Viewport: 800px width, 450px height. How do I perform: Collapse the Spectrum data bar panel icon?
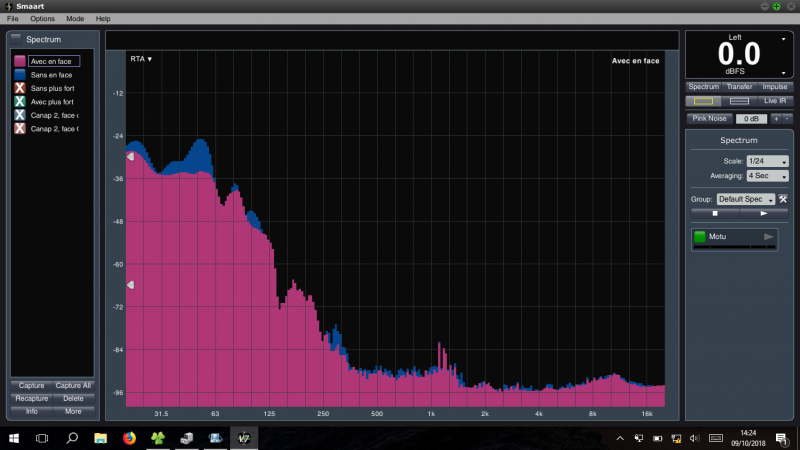[16, 38]
